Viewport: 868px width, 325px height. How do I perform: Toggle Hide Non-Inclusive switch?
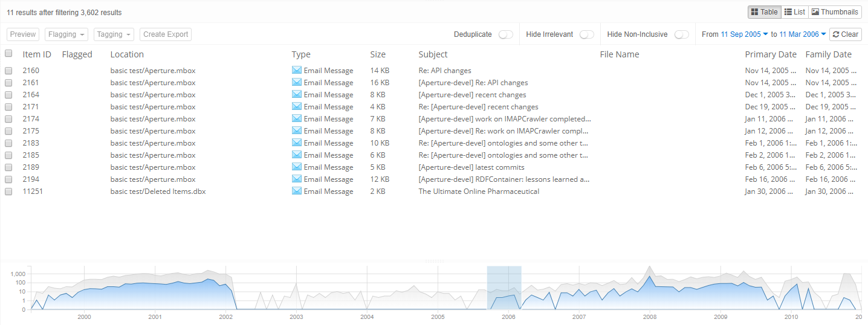coord(681,34)
